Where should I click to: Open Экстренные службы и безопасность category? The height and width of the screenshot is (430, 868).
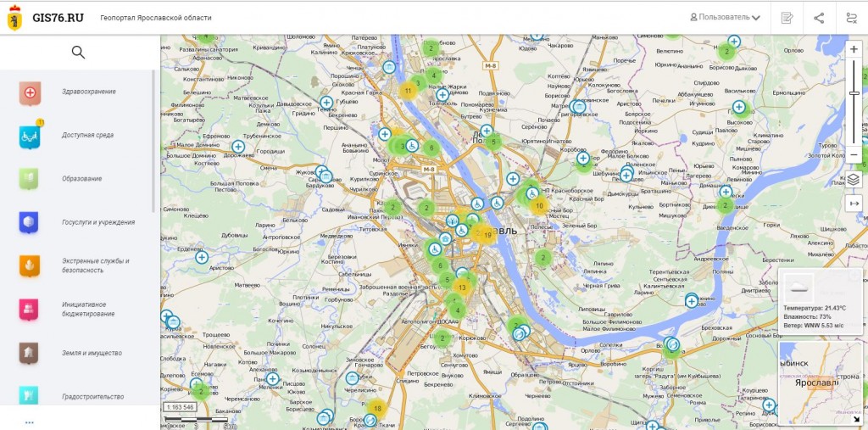(x=31, y=265)
